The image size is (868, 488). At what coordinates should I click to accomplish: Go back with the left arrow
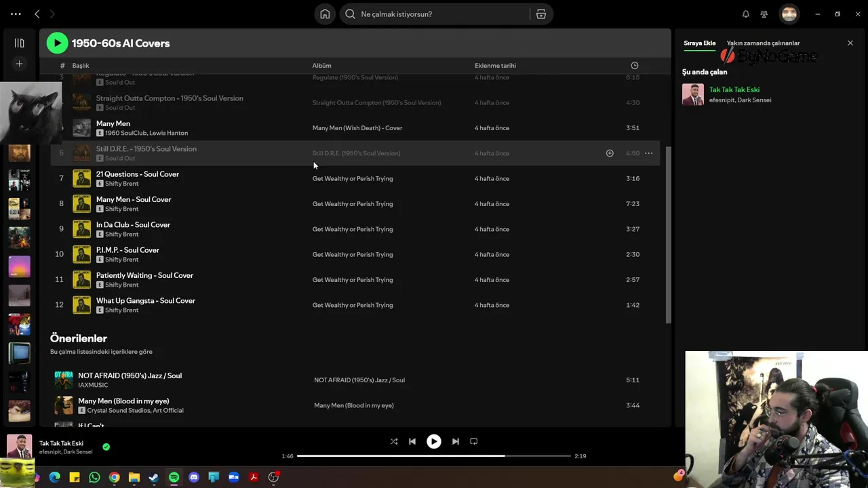[37, 14]
